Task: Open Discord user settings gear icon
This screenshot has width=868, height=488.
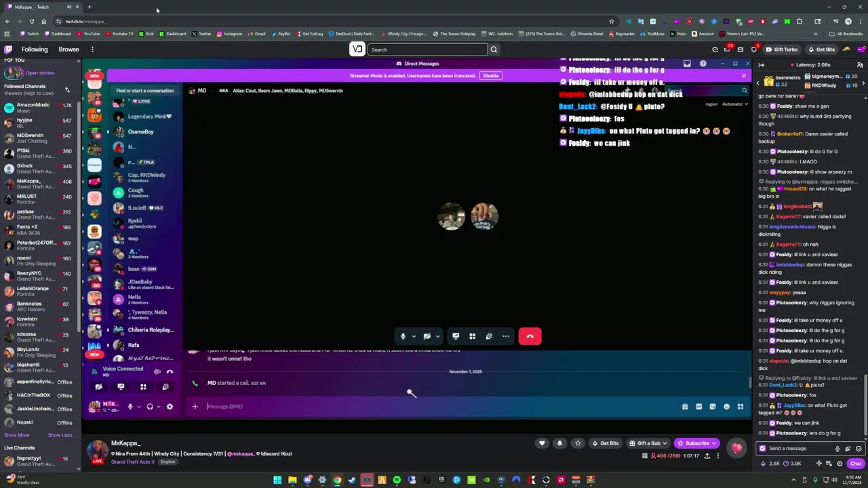Action: click(x=170, y=407)
